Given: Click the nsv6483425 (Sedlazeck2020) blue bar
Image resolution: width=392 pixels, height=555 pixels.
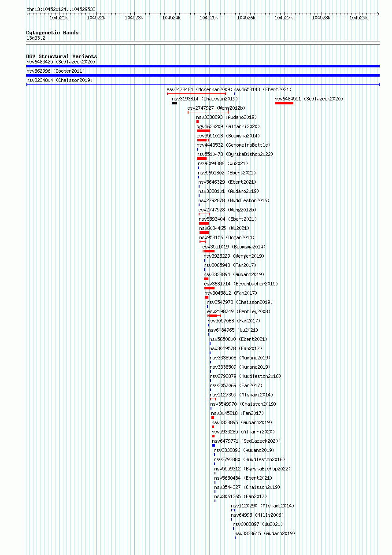Looking at the screenshot, I should [203, 66].
